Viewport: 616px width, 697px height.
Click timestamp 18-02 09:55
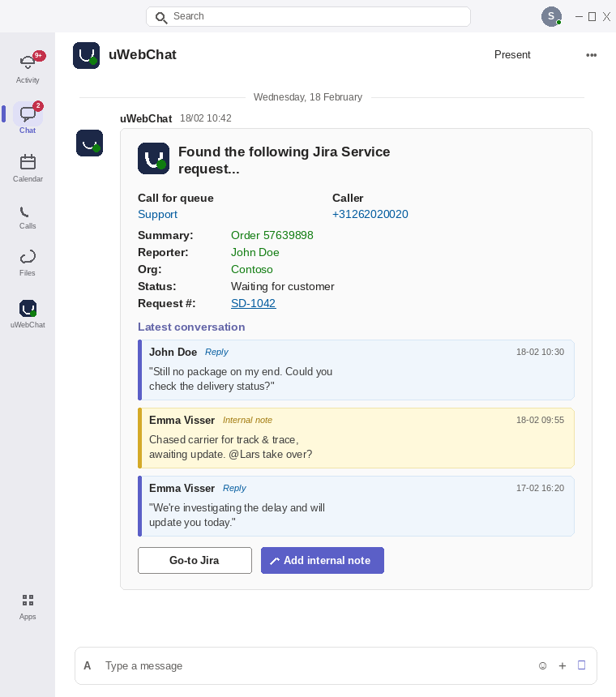pyautogui.click(x=540, y=420)
